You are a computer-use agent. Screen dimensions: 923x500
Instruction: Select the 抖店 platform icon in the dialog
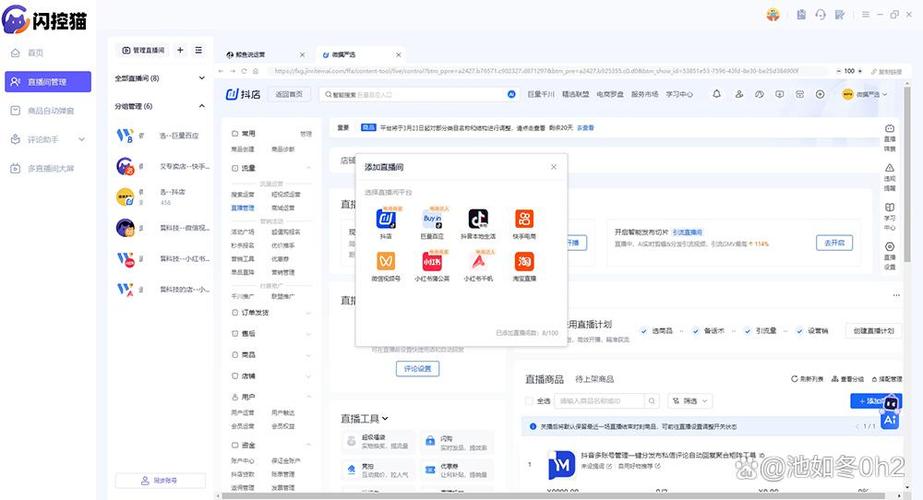click(386, 219)
